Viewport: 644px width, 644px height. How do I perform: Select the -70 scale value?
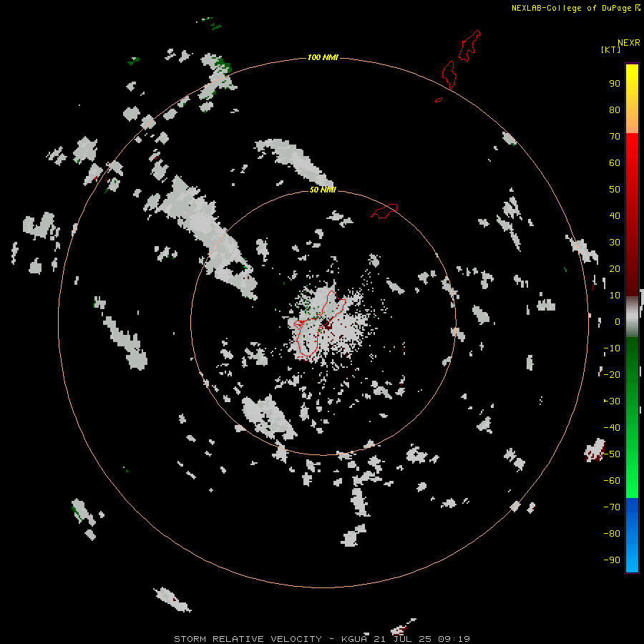612,507
